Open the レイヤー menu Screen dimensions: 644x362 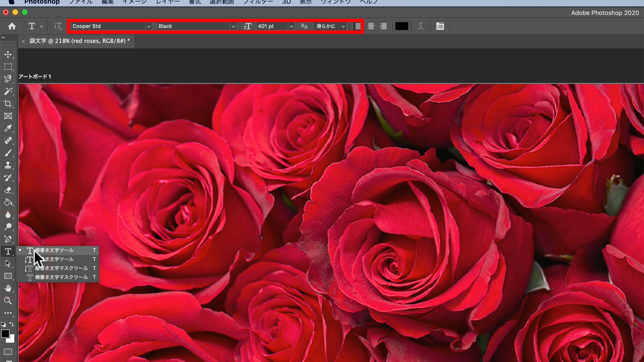168,2
